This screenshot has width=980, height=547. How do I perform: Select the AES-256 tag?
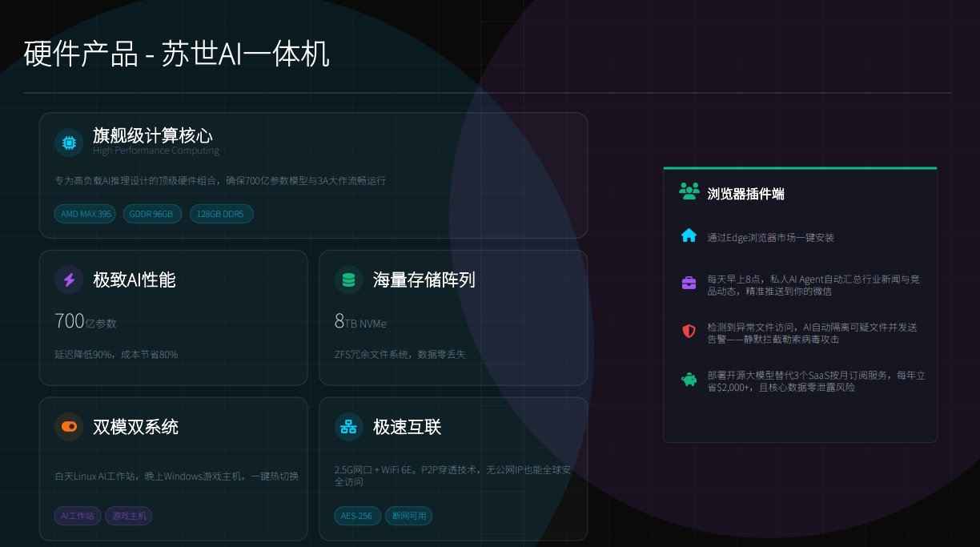357,516
